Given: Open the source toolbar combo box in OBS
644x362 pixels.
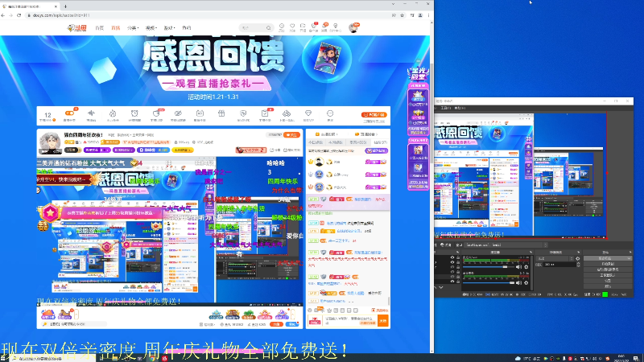Looking at the screenshot, I should [506, 245].
